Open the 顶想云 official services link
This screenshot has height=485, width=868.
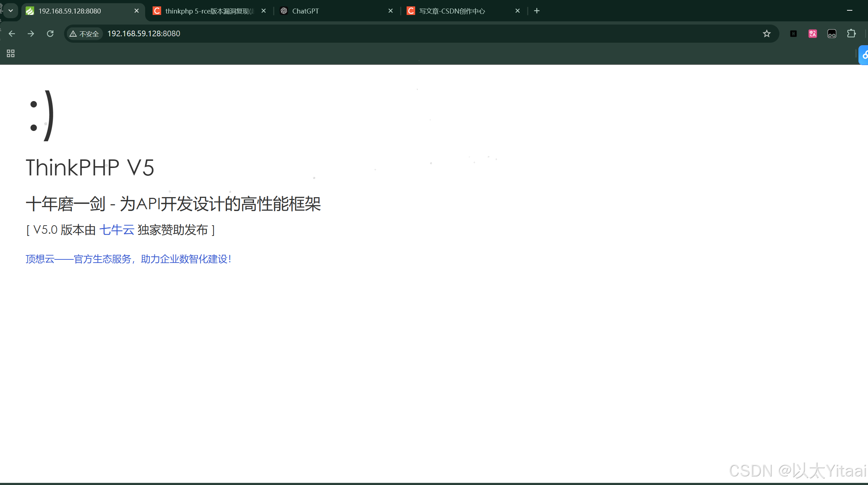pos(128,259)
